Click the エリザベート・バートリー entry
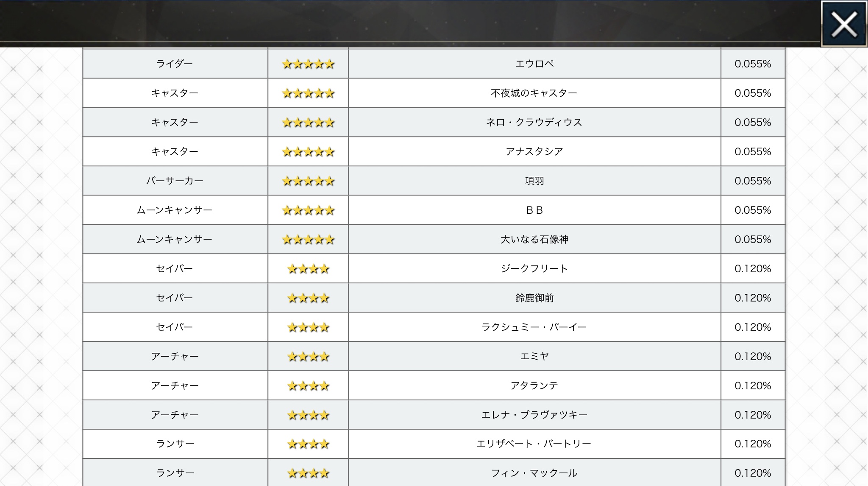The height and width of the screenshot is (486, 868). tap(534, 444)
